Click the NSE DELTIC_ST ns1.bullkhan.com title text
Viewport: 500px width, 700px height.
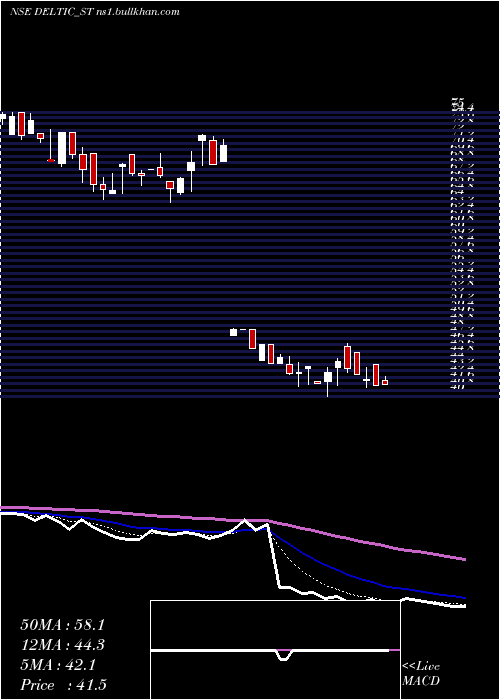(x=95, y=12)
